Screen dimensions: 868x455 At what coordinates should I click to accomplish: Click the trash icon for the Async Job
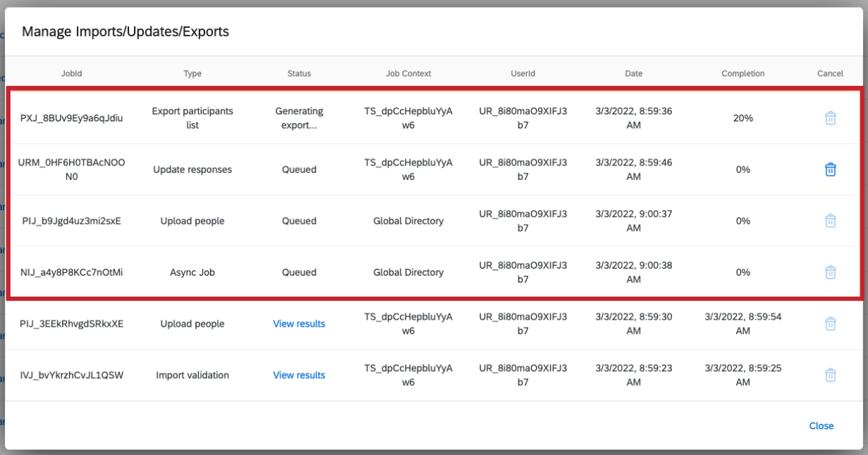pos(830,272)
